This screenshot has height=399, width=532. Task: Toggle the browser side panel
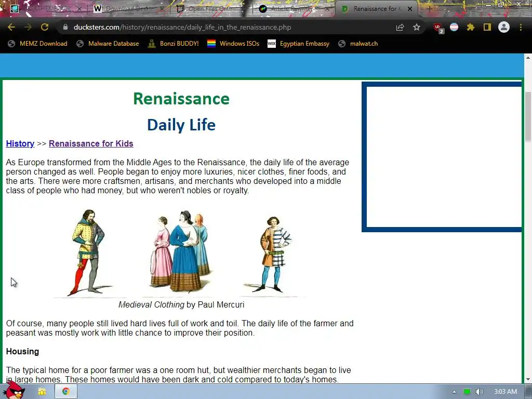click(487, 27)
